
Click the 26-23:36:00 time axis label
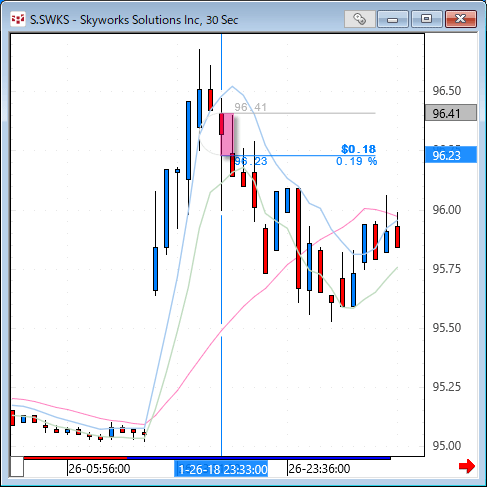click(319, 469)
